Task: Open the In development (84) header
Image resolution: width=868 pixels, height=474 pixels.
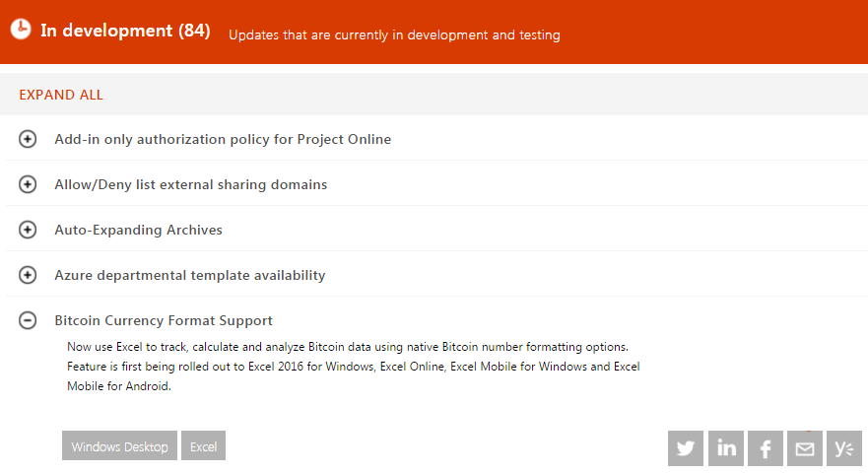Action: click(125, 31)
